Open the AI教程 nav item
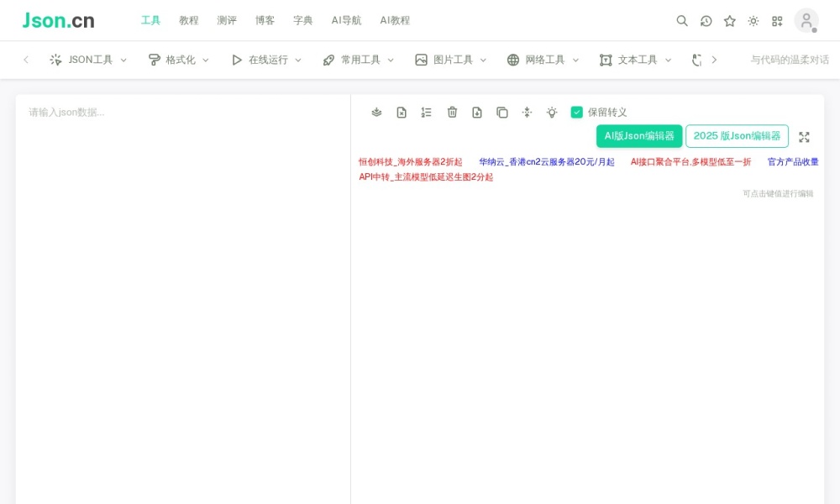Screen dimensions: 840x504 [x=395, y=20]
